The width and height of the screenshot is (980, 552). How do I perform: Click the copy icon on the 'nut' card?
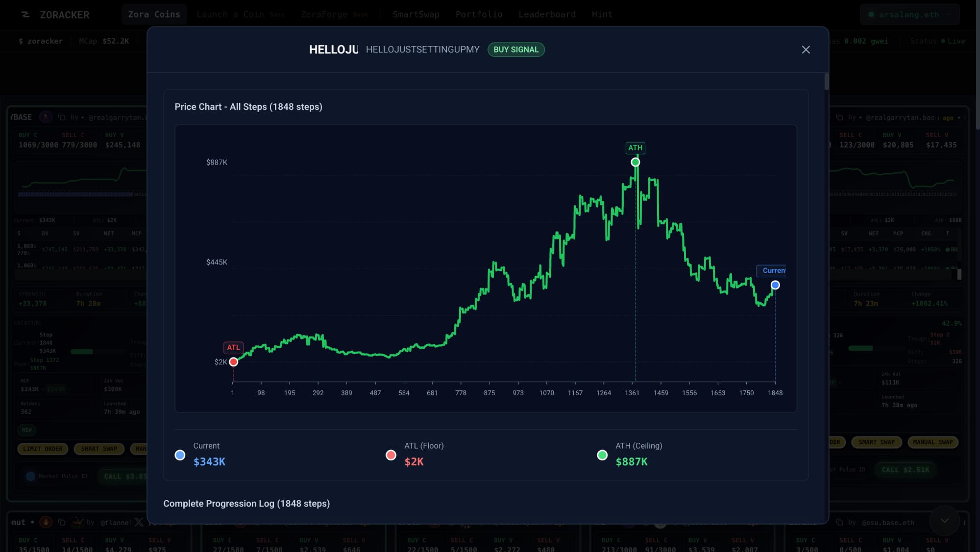click(x=62, y=522)
